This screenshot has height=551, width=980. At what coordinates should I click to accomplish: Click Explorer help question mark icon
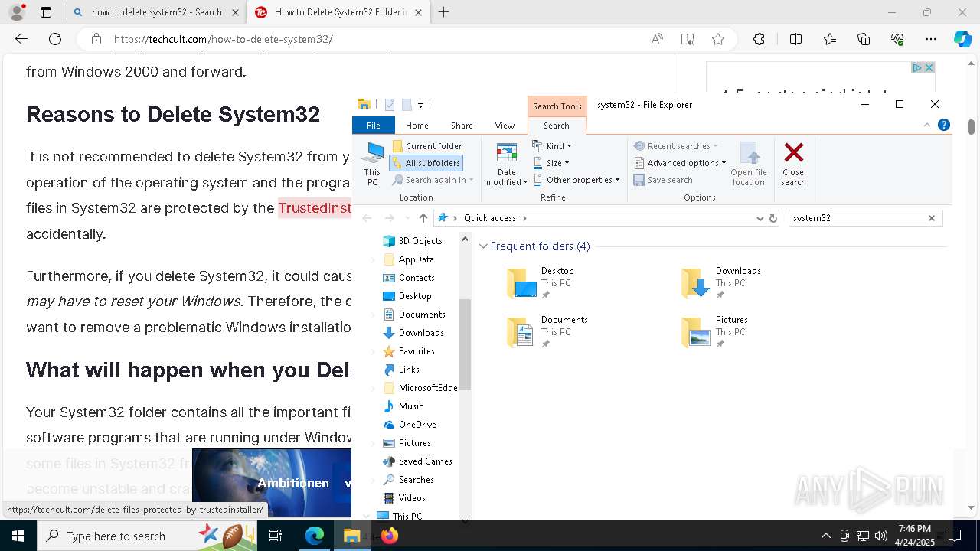pos(944,125)
